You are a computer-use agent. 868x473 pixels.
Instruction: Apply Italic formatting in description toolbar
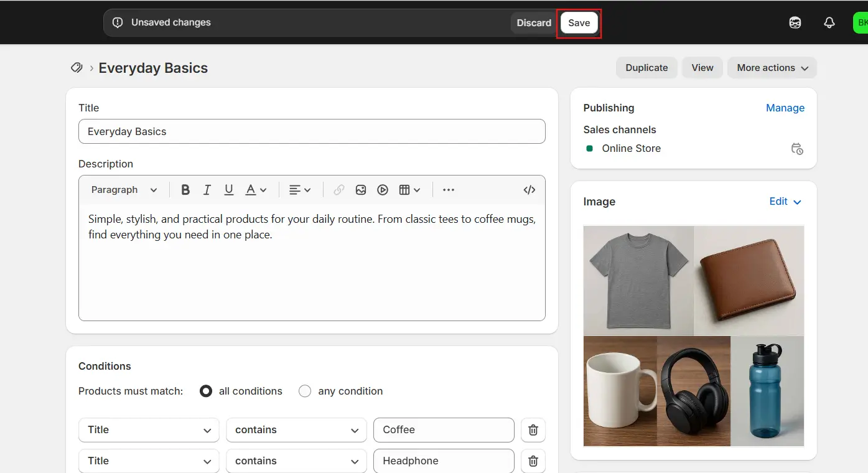click(207, 190)
